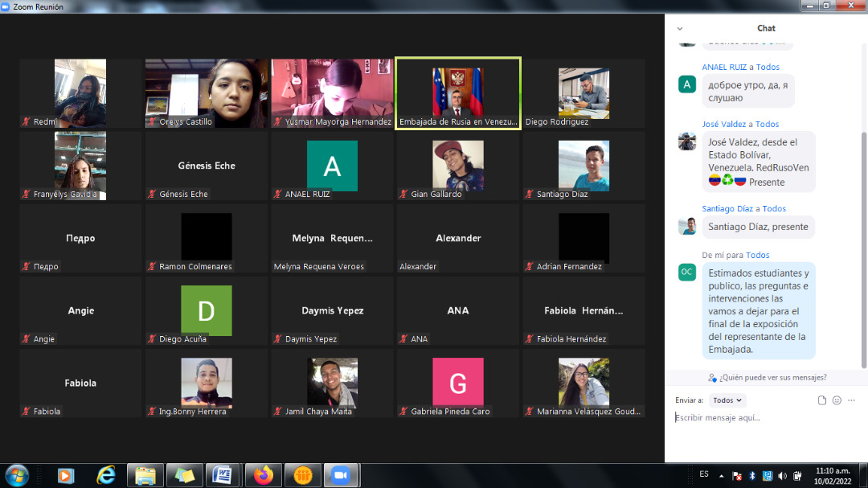
Task: Select Gian Gallardo participant tile
Action: tap(458, 166)
